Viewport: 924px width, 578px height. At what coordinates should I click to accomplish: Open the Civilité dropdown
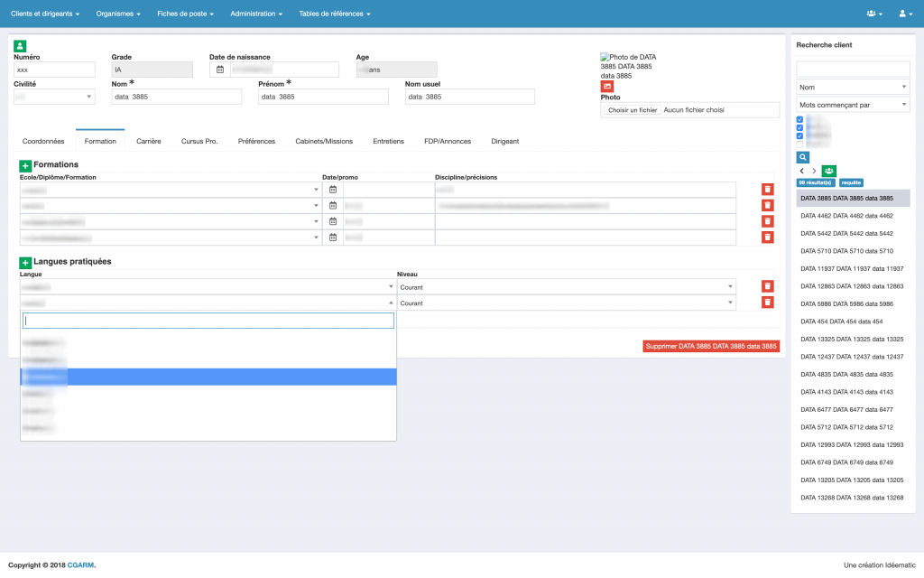(x=54, y=97)
